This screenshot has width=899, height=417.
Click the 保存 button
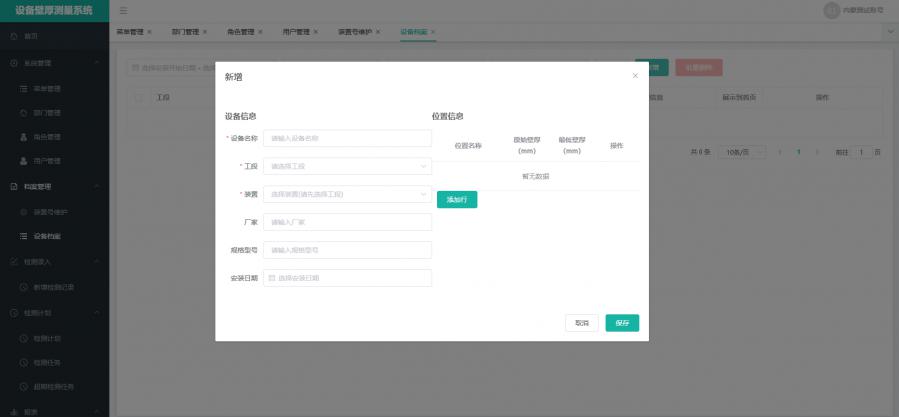(622, 323)
